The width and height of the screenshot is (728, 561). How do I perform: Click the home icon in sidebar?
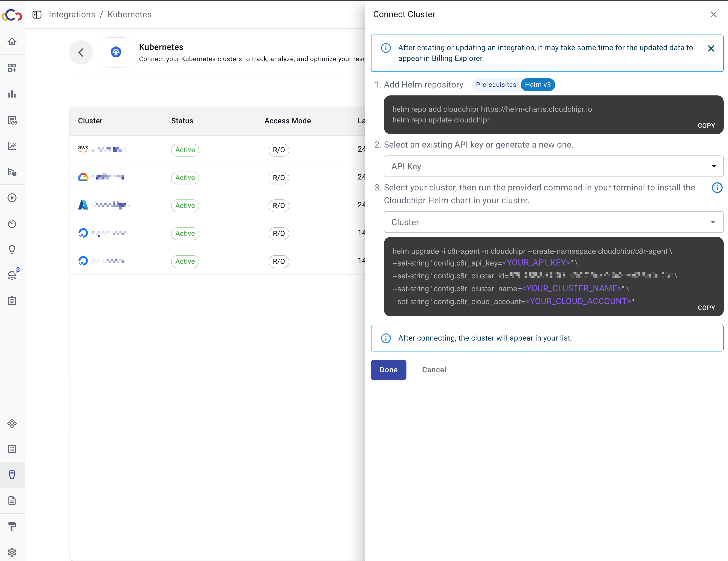click(12, 42)
